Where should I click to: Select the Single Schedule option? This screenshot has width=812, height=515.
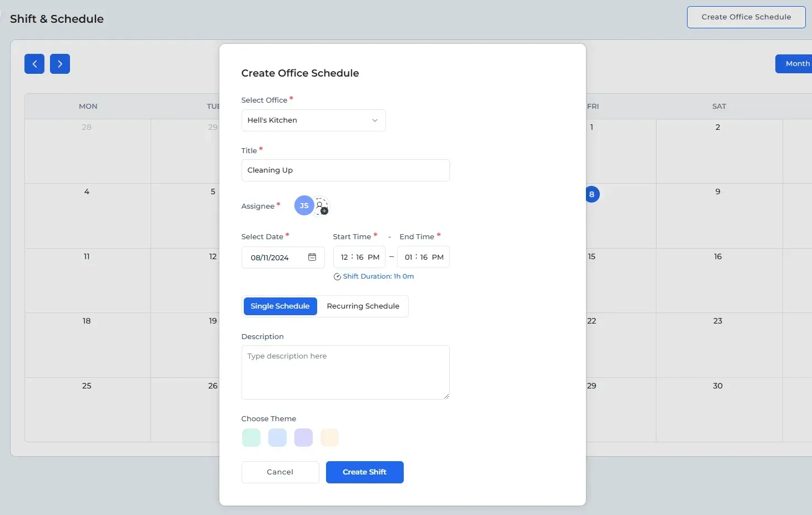click(280, 306)
